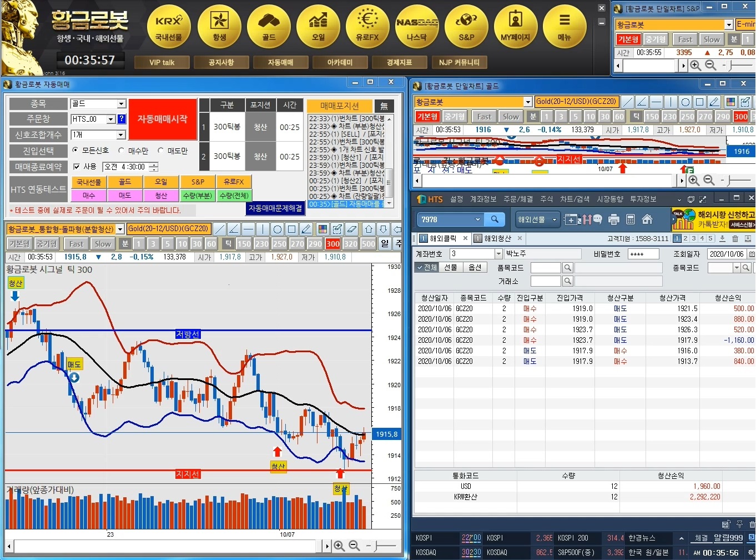This screenshot has height=560, width=756.
Task: Open the main chart strategy 황금로봇_통합형 dropdown
Action: 120,229
